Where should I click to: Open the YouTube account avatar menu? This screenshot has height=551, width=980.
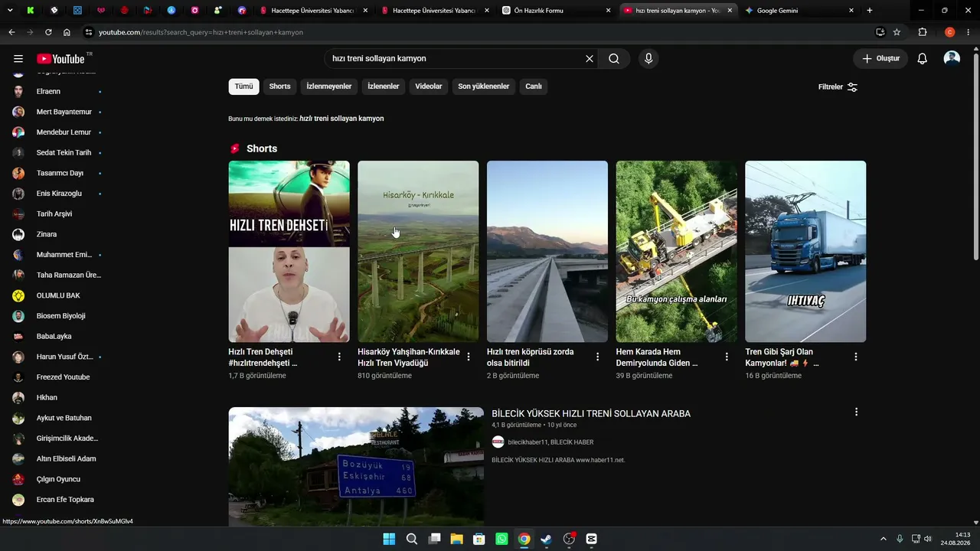[x=952, y=59]
